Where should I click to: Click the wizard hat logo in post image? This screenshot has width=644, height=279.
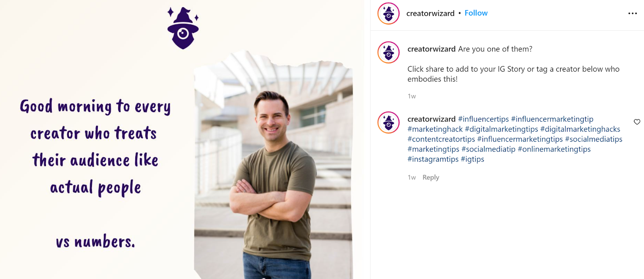click(x=183, y=28)
